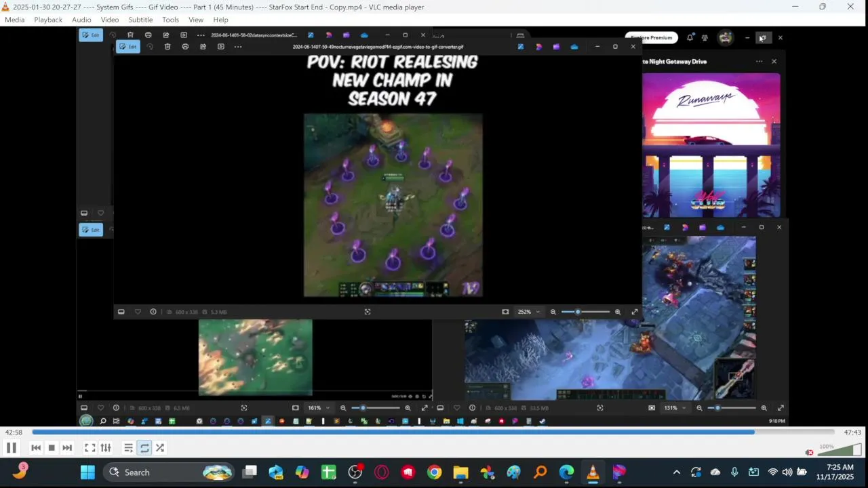The width and height of the screenshot is (868, 488).
Task: Open the Playback menu
Action: click(48, 20)
